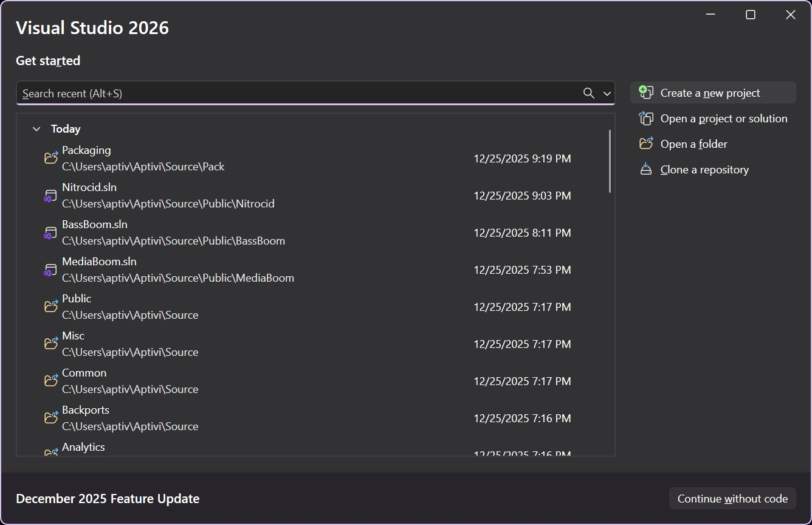Click the Create a new project icon

(646, 92)
